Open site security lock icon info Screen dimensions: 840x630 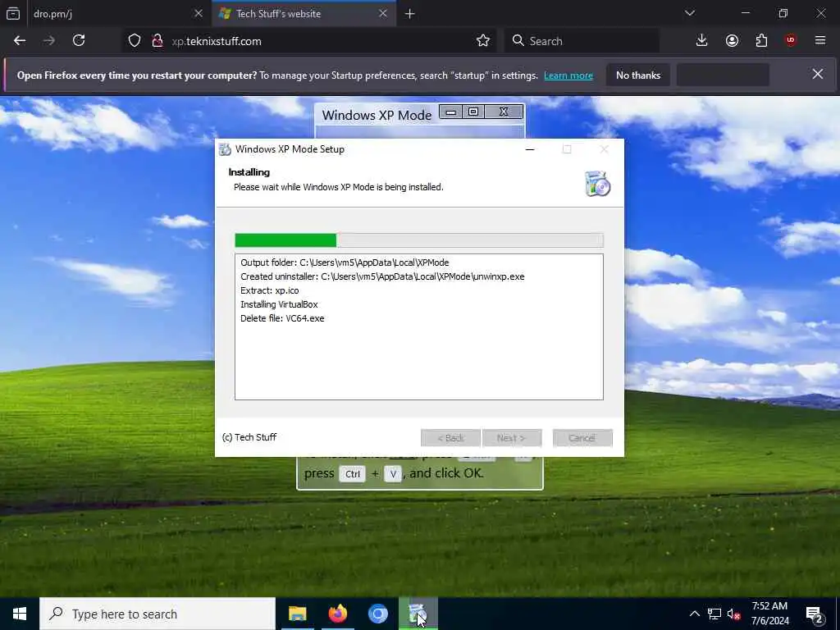[157, 41]
